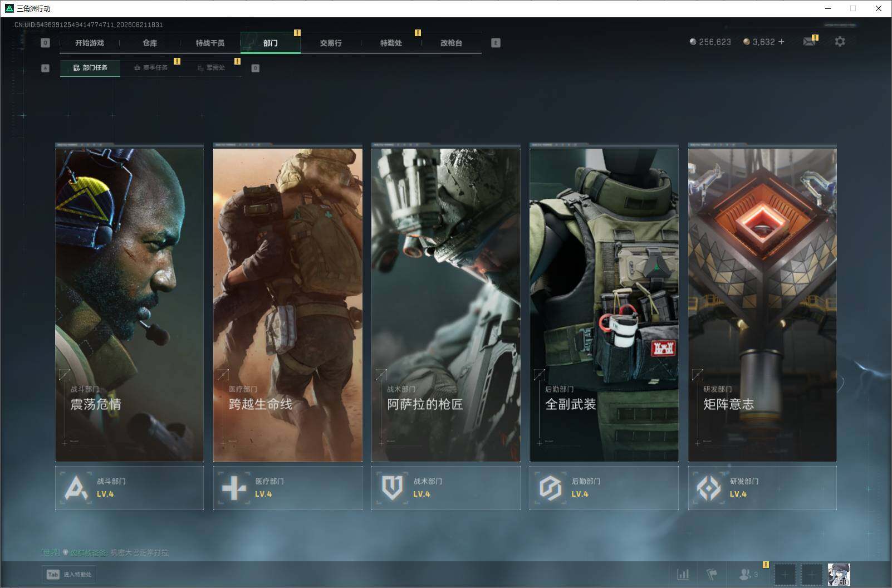Screen dimensions: 892x588
Task: Select the 矩阵意志 department card
Action: 762,302
